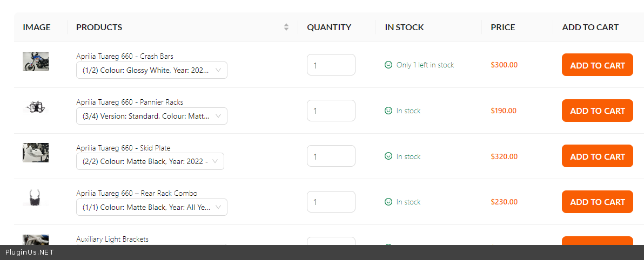Open the Skid Plate product thumbnail

36,153
